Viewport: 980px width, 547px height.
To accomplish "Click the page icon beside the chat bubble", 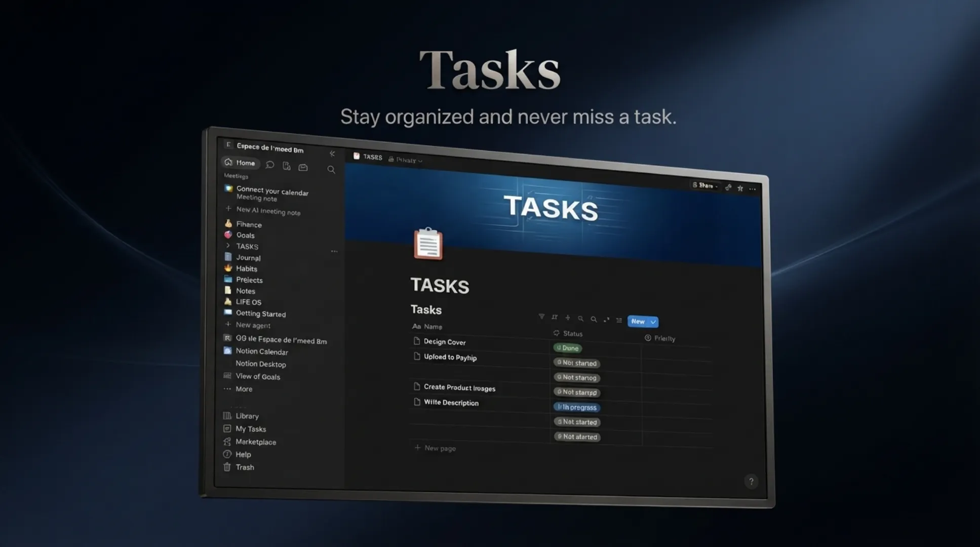I will click(287, 166).
